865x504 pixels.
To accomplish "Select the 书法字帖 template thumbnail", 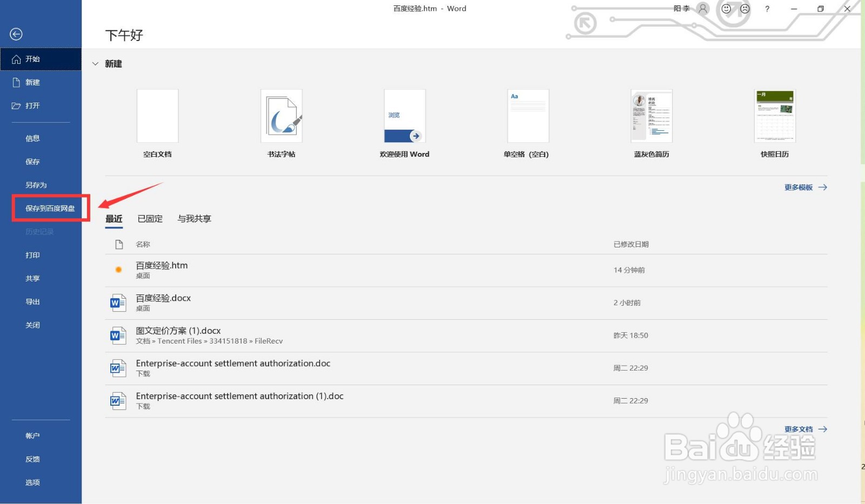I will point(281,116).
